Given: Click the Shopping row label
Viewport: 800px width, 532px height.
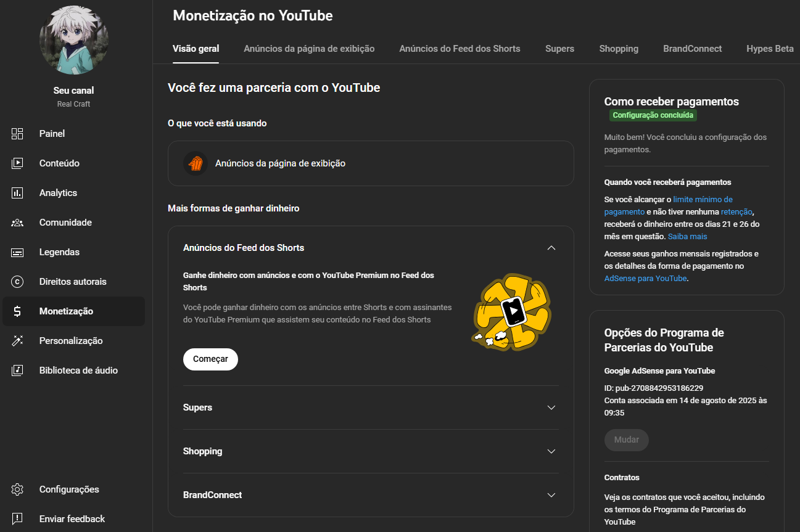Looking at the screenshot, I should tap(202, 451).
